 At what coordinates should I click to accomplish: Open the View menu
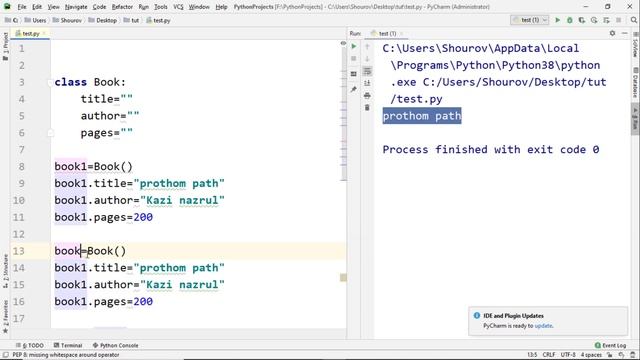[x=53, y=7]
